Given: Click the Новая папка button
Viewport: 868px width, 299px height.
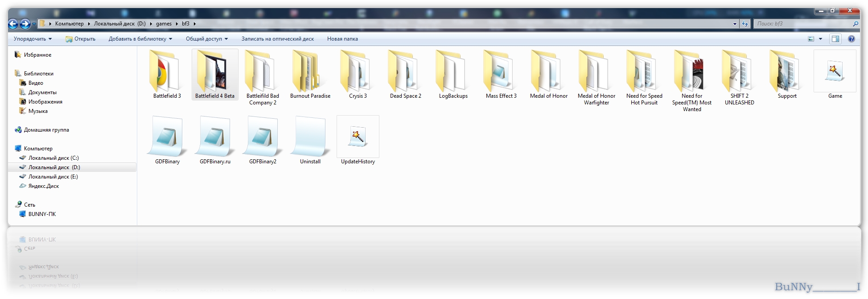Looking at the screenshot, I should tap(342, 39).
